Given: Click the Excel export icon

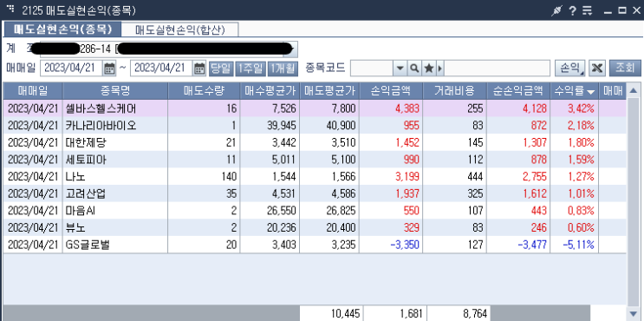Looking at the screenshot, I should click(597, 69).
